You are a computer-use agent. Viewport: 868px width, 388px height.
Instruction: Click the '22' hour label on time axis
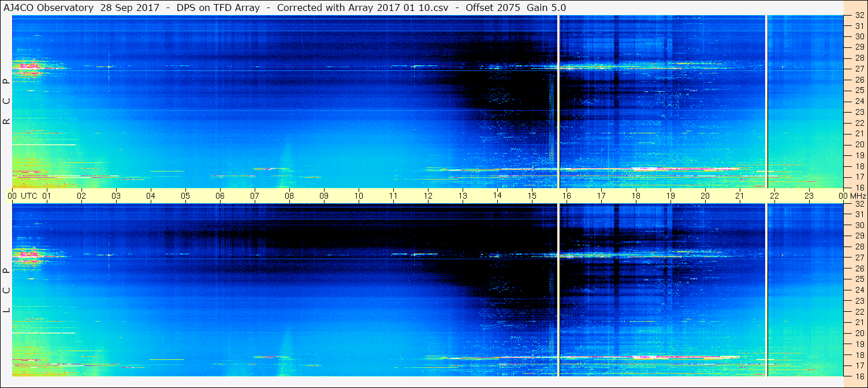click(774, 196)
